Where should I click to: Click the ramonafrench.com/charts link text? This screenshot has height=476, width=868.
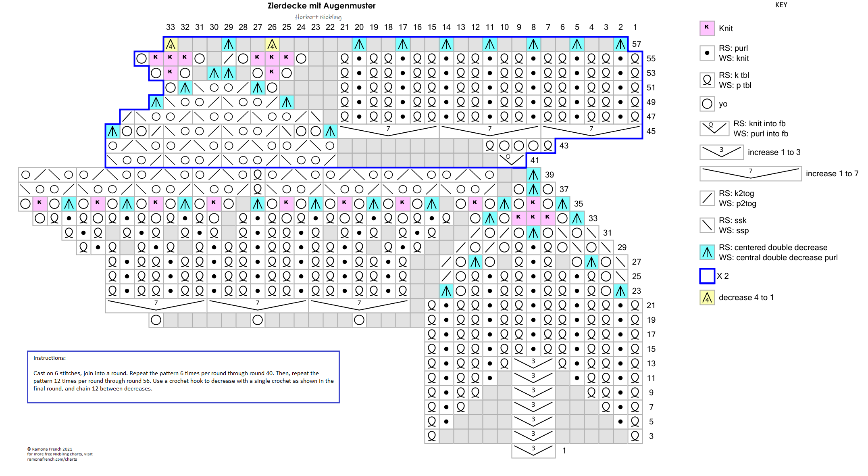52,459
